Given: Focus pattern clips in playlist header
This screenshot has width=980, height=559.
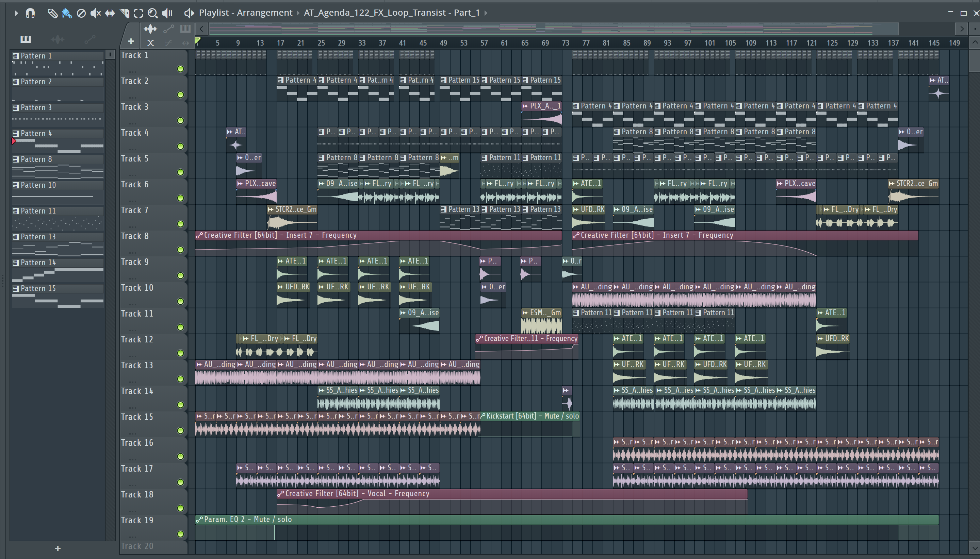Looking at the screenshot, I should 185,29.
